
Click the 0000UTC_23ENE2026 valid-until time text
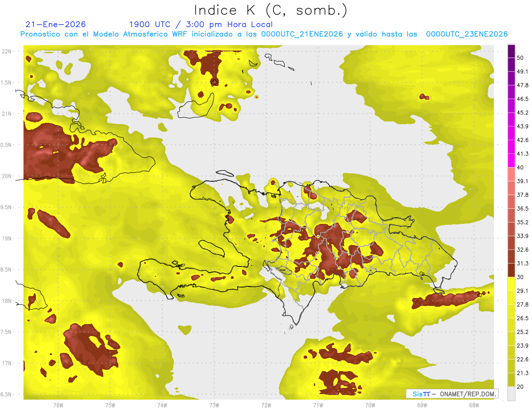466,34
